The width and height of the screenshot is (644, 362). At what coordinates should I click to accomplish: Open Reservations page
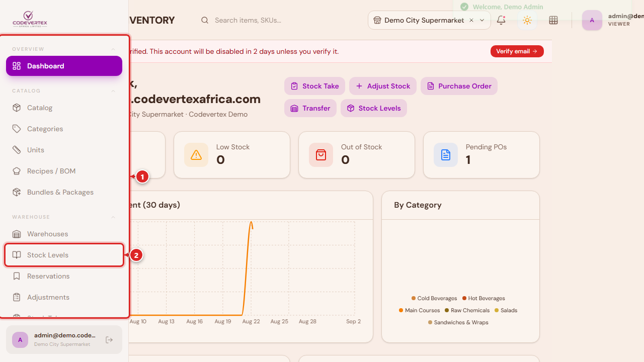[x=64, y=276]
